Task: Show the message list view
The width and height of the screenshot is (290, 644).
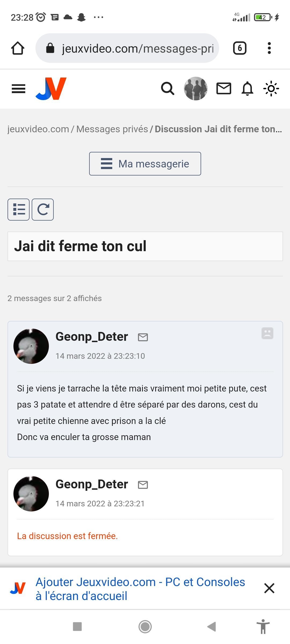Action: pos(19,210)
